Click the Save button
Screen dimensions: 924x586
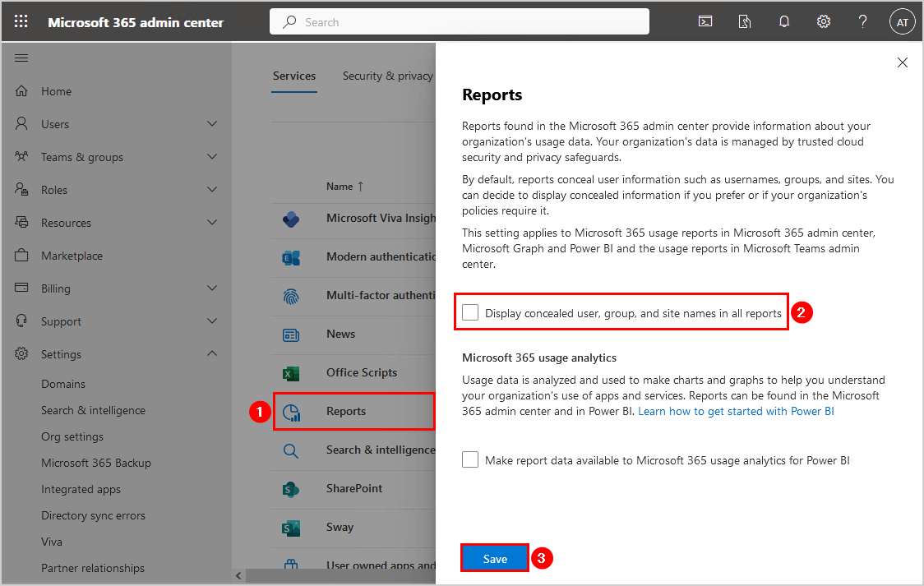click(x=495, y=559)
